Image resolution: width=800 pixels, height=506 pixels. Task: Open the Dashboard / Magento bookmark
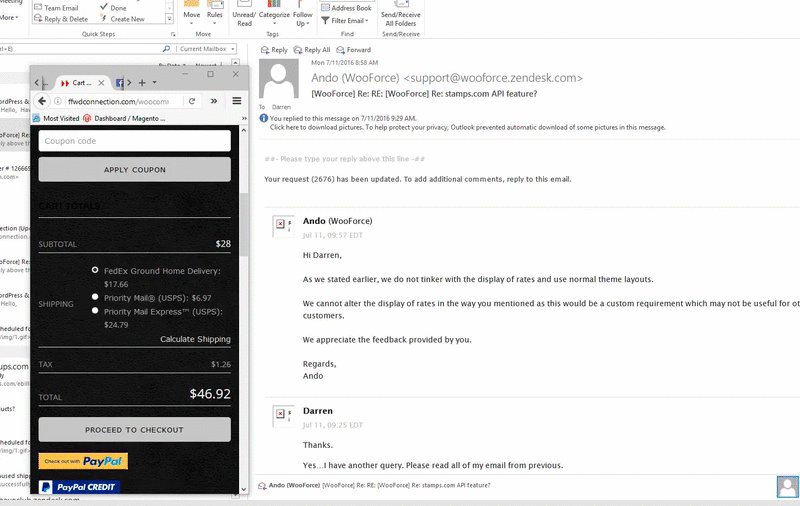[124, 118]
